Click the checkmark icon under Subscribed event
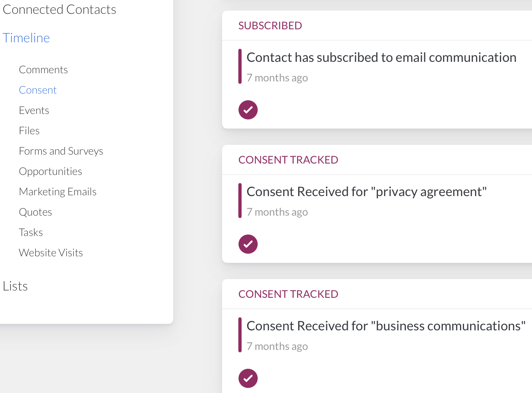Screen dimensions: 532x393 click(248, 110)
